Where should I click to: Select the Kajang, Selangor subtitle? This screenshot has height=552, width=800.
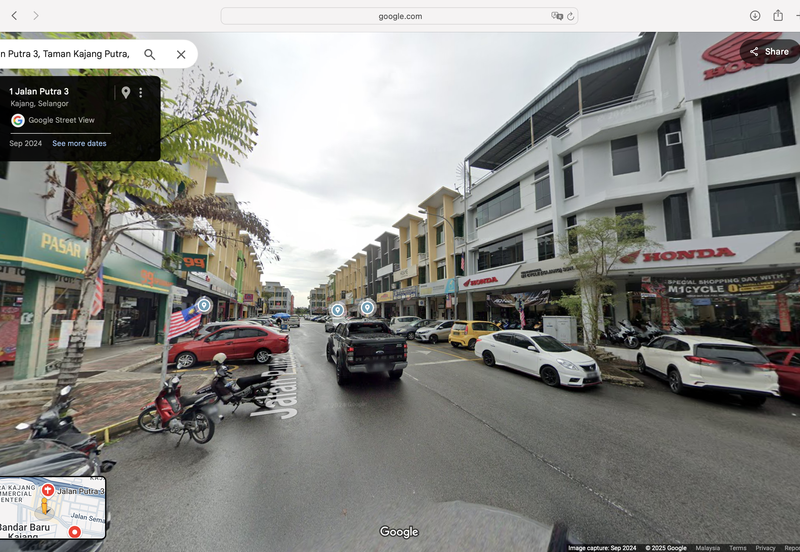39,104
